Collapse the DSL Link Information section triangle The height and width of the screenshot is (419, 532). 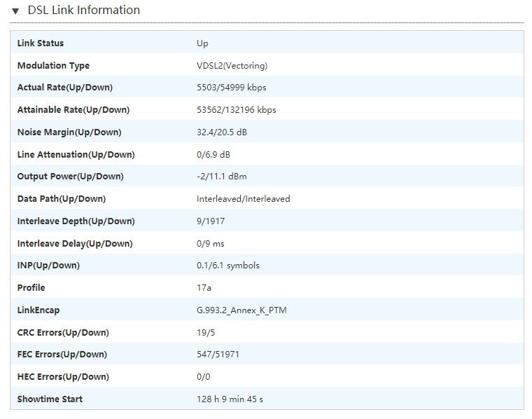15,11
